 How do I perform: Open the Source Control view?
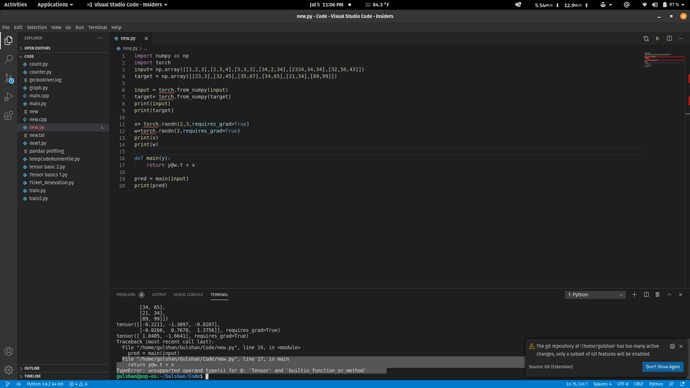[x=8, y=78]
